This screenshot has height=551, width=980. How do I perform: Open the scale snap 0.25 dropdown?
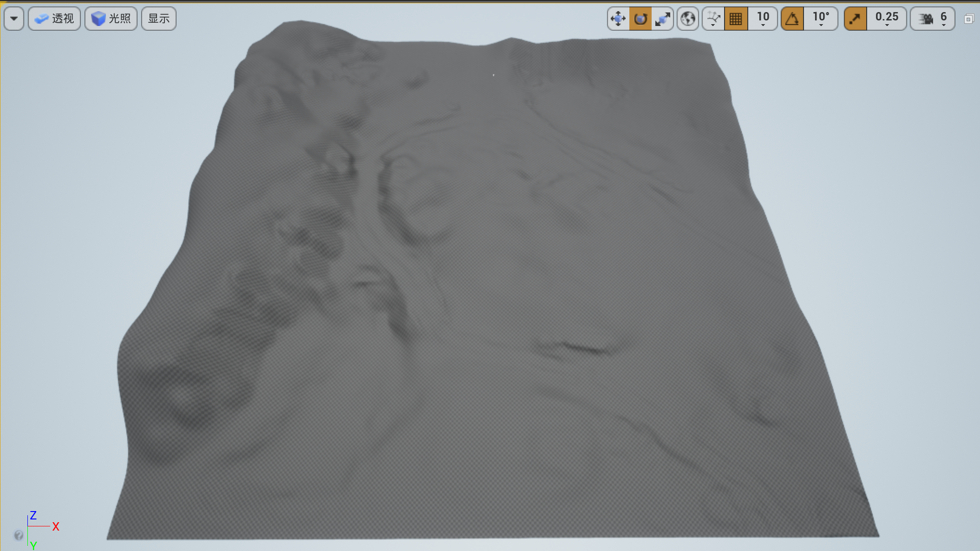click(887, 19)
